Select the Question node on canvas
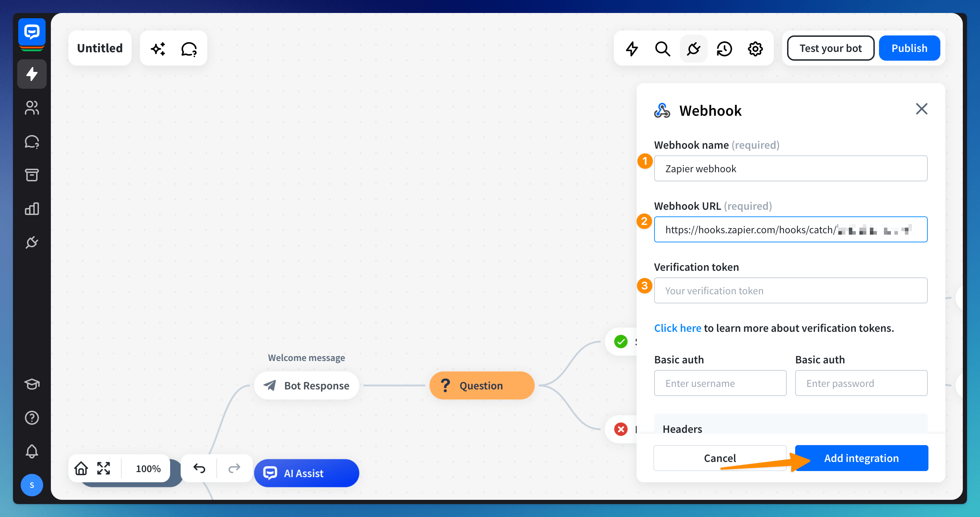The height and width of the screenshot is (517, 980). click(481, 385)
